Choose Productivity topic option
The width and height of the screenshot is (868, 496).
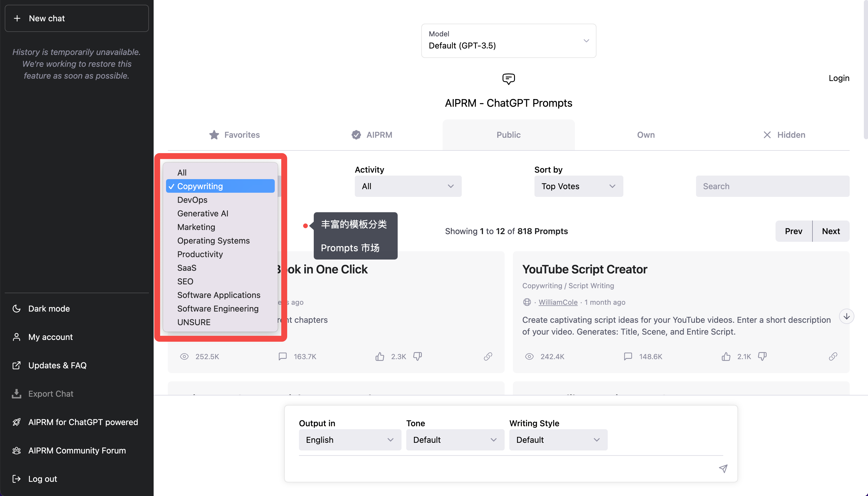[x=220, y=254]
